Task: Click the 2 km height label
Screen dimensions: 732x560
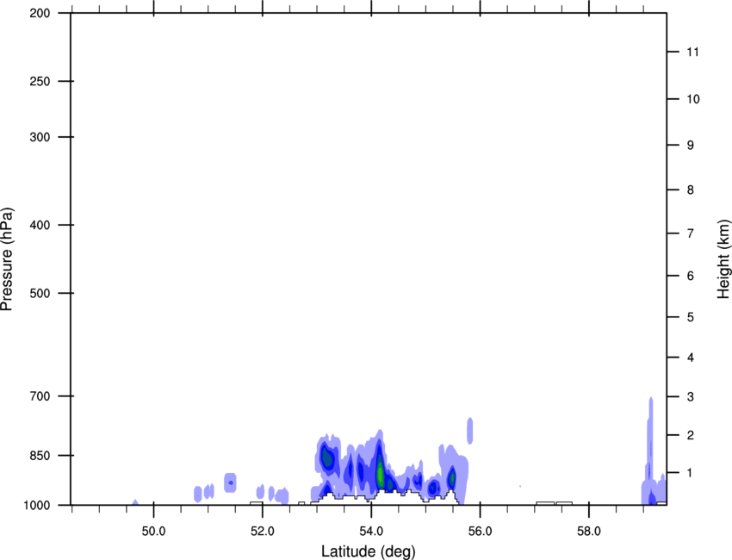Action: point(690,435)
